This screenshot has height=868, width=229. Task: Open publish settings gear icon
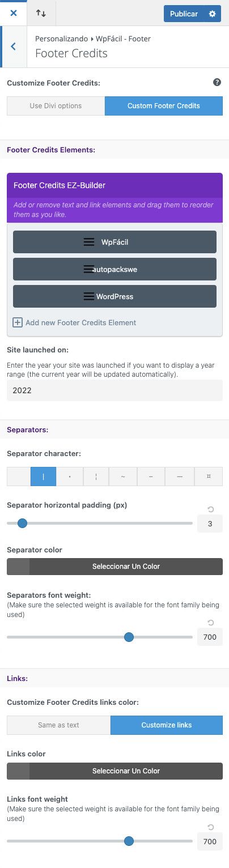pyautogui.click(x=213, y=14)
